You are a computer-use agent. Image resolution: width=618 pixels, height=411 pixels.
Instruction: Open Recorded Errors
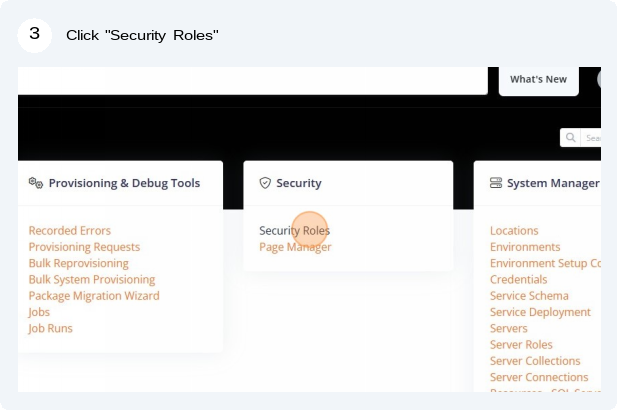click(70, 231)
